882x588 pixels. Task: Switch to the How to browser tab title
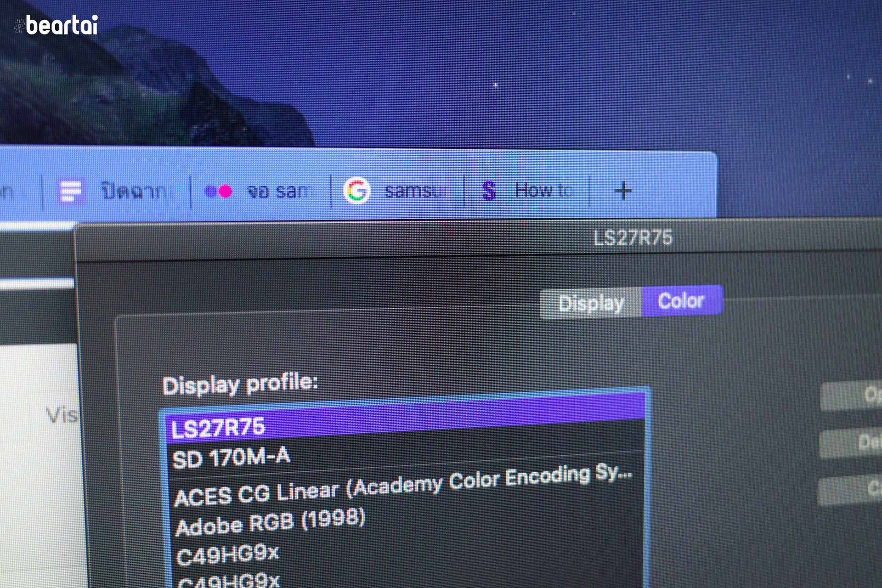[x=543, y=190]
